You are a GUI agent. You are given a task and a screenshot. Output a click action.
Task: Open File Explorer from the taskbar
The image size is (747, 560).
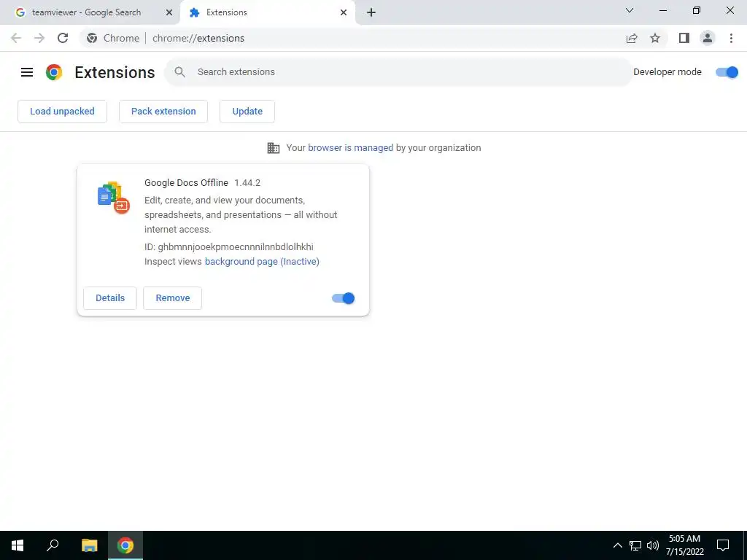[89, 545]
